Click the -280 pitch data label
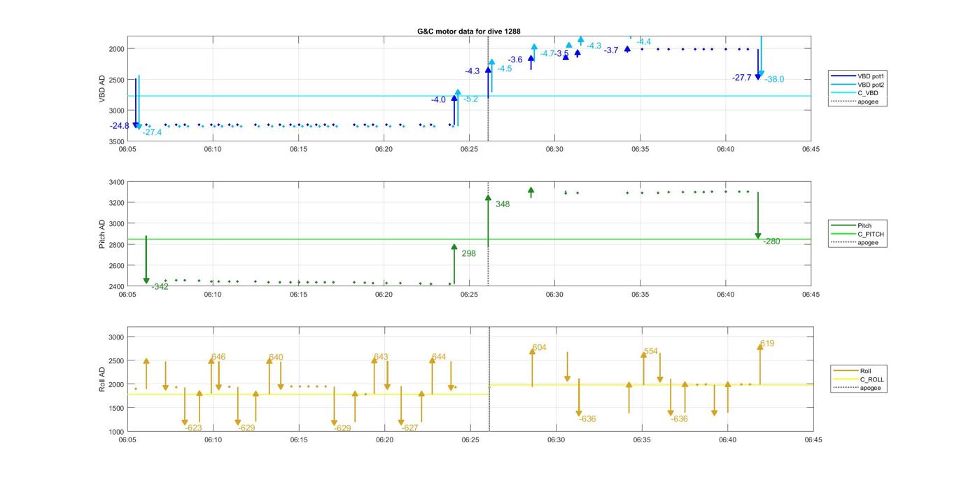The image size is (980, 485). pos(771,241)
